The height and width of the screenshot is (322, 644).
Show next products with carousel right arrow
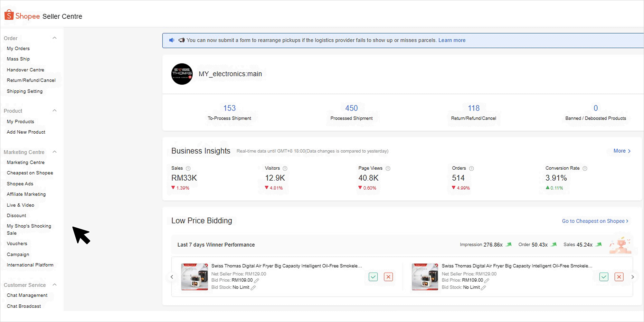(x=632, y=277)
